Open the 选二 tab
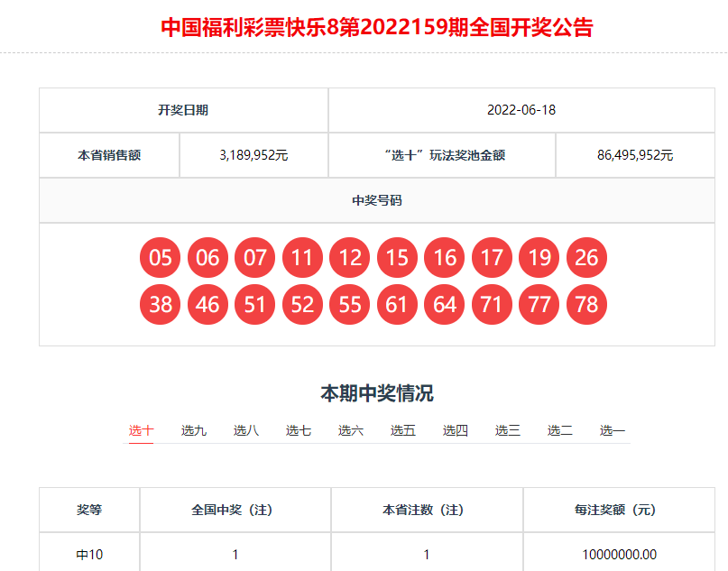 [x=561, y=430]
